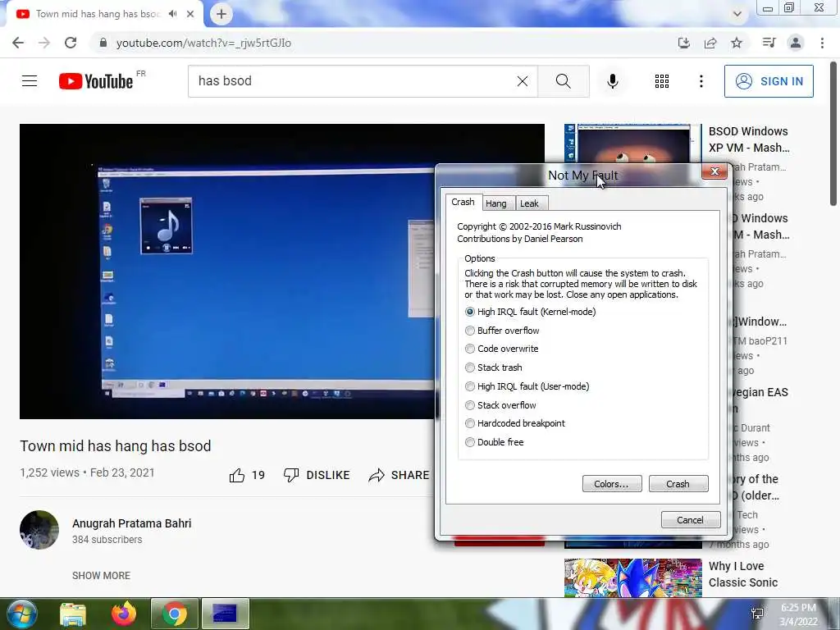This screenshot has width=840, height=630.
Task: Switch to Not My Fault taskbar item
Action: 225,614
